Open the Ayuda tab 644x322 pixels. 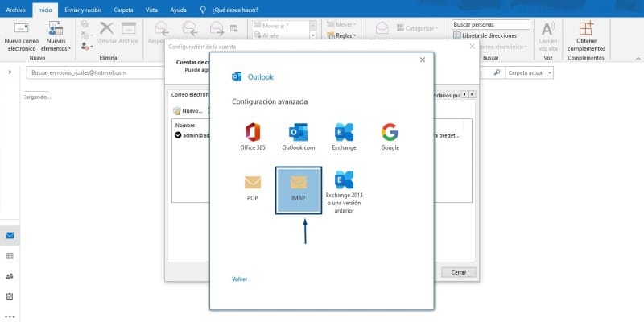click(178, 10)
